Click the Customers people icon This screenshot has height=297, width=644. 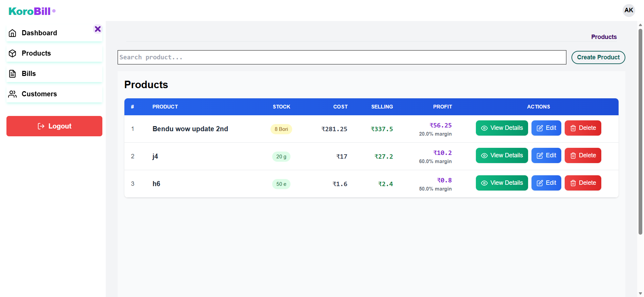point(13,94)
